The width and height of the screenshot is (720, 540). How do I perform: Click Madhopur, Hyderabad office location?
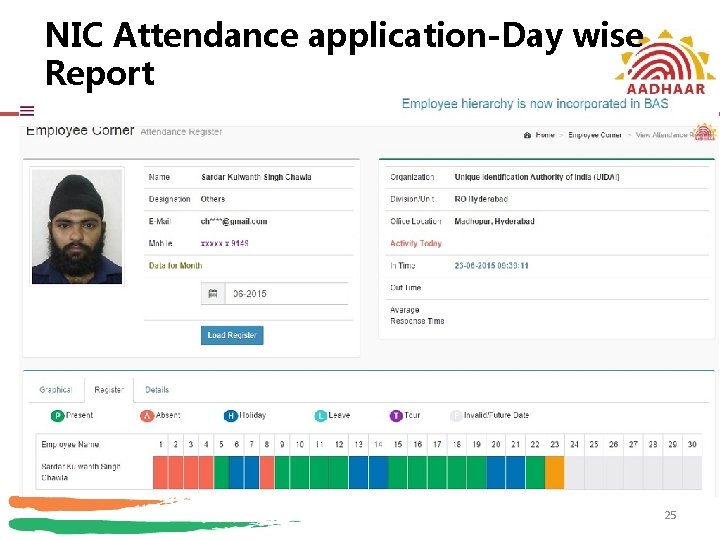point(494,221)
